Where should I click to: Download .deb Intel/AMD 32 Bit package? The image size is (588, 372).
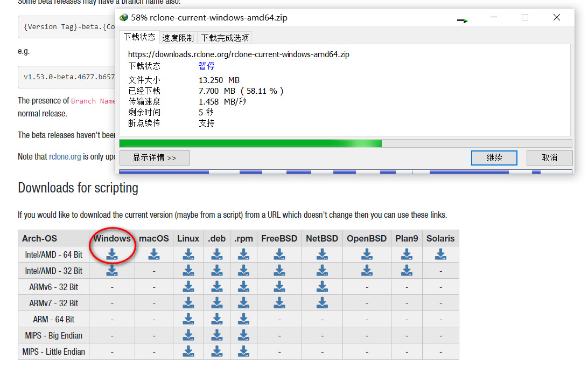coord(217,271)
